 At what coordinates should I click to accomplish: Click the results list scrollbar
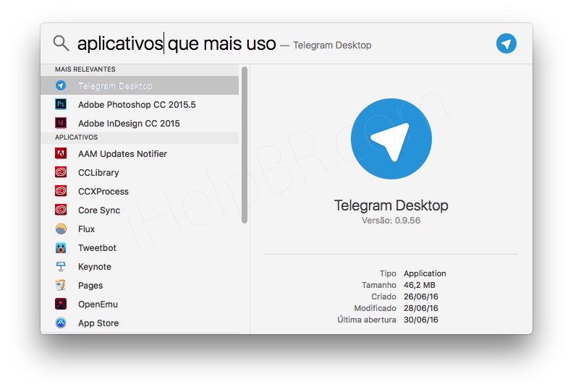pos(245,145)
